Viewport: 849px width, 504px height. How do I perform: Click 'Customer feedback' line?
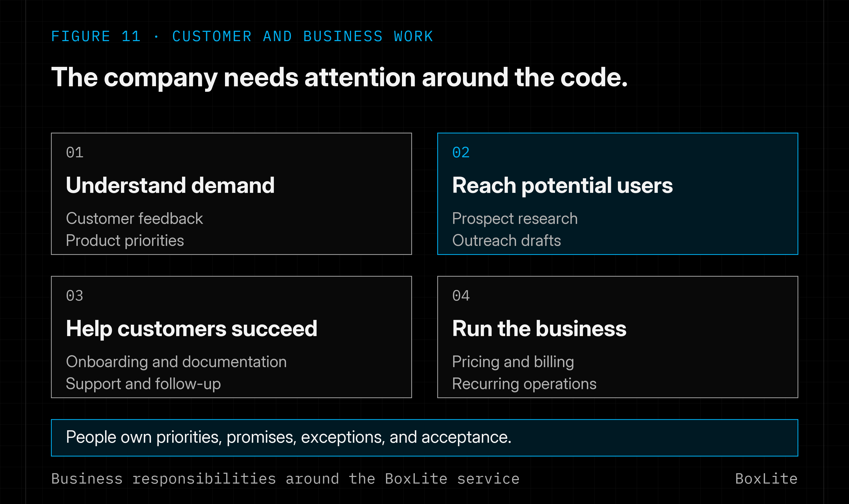135,218
